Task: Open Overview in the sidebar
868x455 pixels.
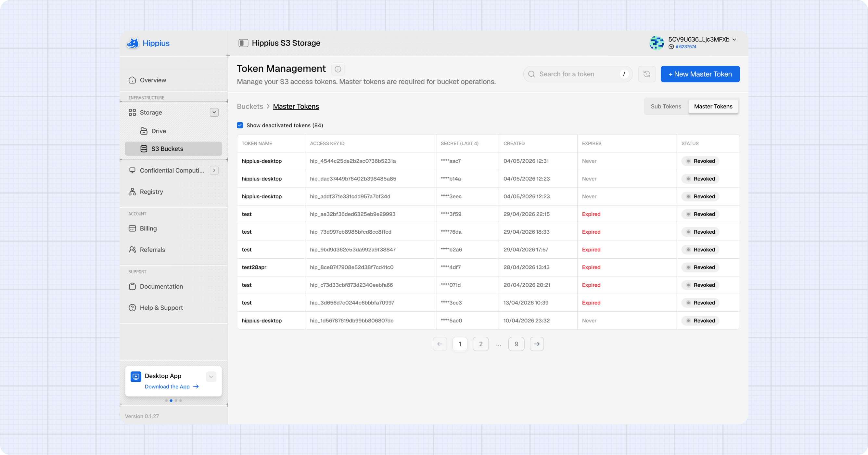Action: click(173, 80)
